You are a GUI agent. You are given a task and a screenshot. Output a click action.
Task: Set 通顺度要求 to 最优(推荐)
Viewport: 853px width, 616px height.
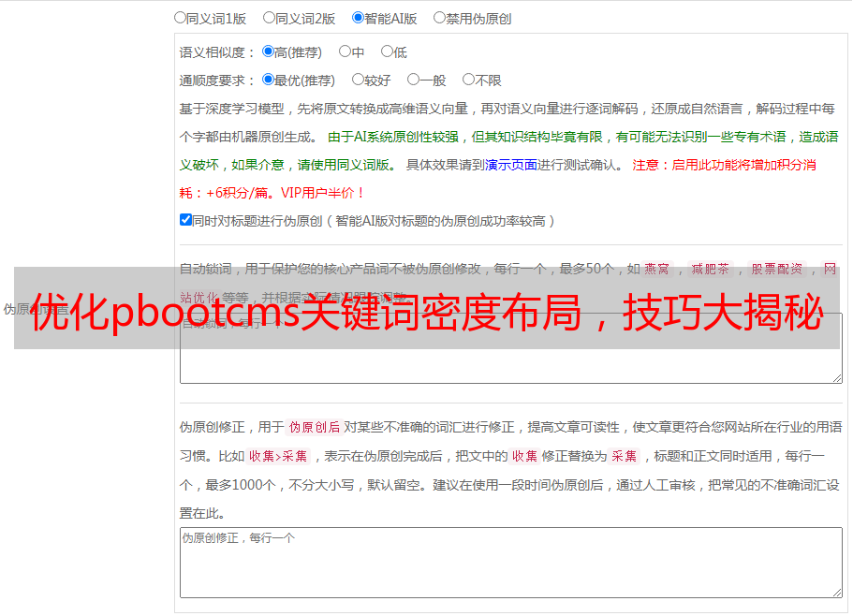(268, 80)
